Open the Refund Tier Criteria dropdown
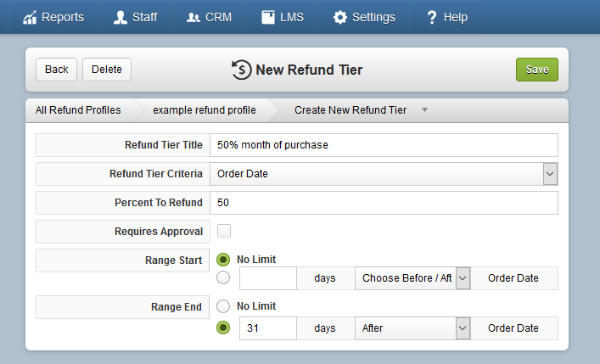Screen dimensions: 600x364 384,174
